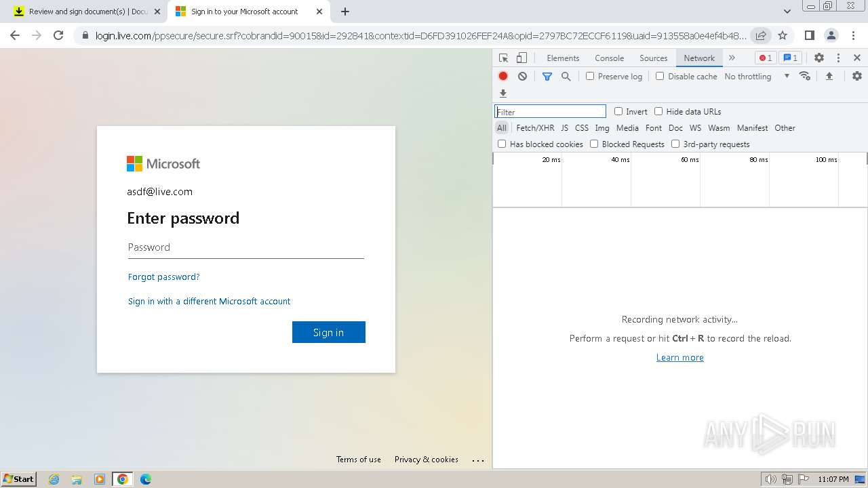Screen dimensions: 868x488
Task: Toggle the network filter funnel icon
Action: (547, 77)
